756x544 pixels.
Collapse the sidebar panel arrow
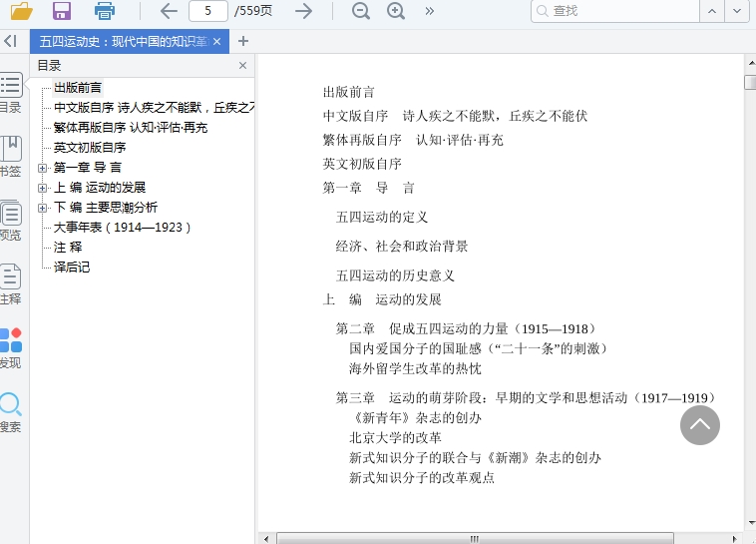(x=10, y=41)
